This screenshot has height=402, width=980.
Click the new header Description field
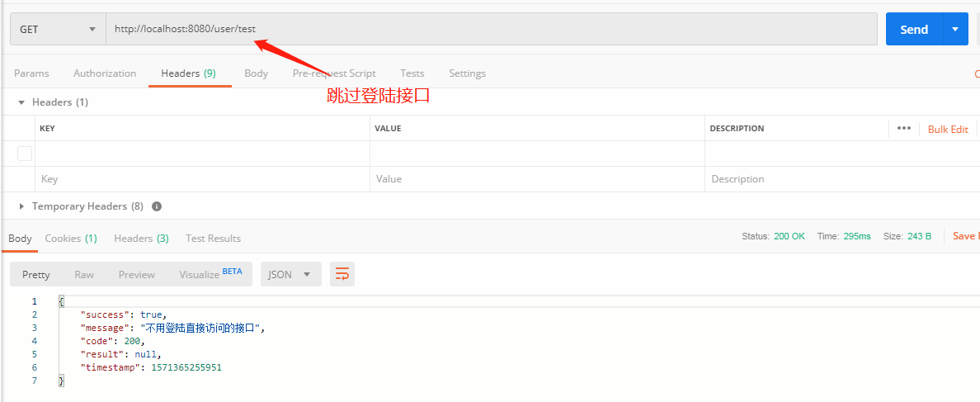pyautogui.click(x=842, y=179)
